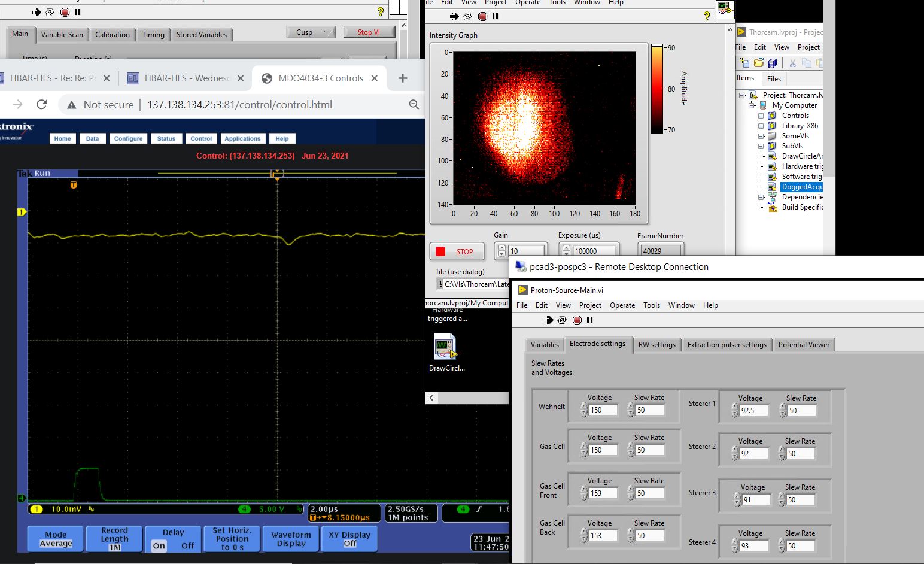Image resolution: width=924 pixels, height=564 pixels.
Task: Abort execution in Proton-Source-Main window
Action: pos(577,320)
